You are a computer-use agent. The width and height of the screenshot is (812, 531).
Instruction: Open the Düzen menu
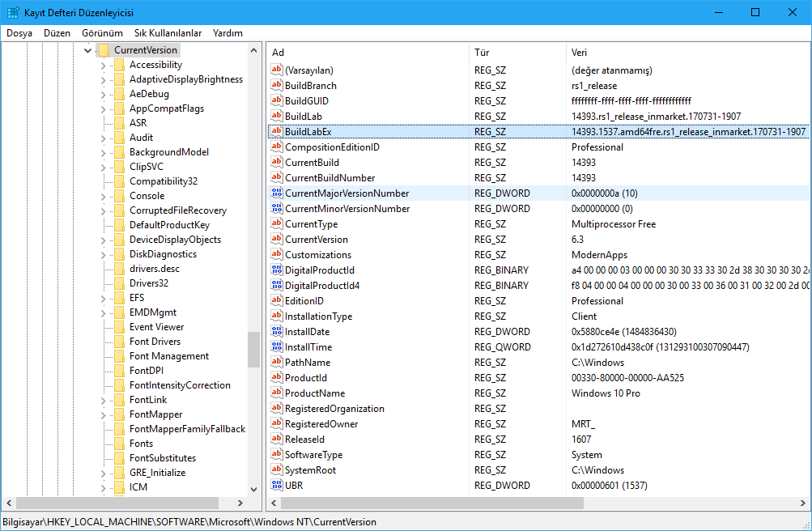click(x=57, y=33)
